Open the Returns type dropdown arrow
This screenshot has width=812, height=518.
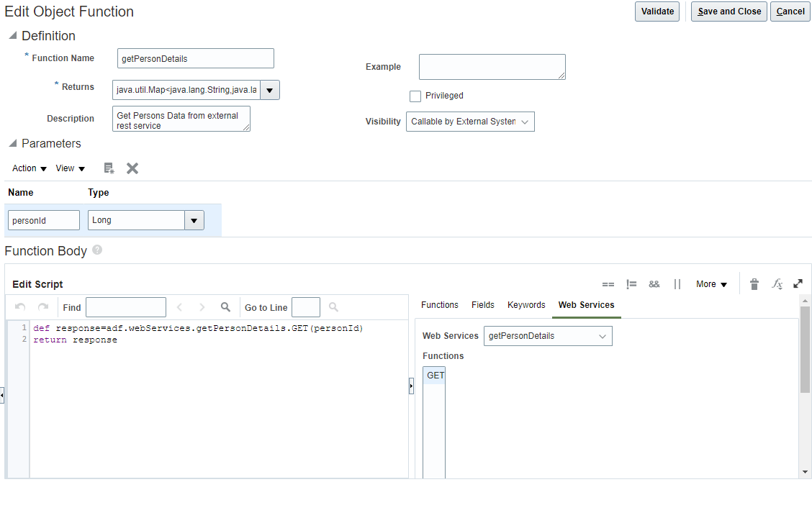point(270,90)
